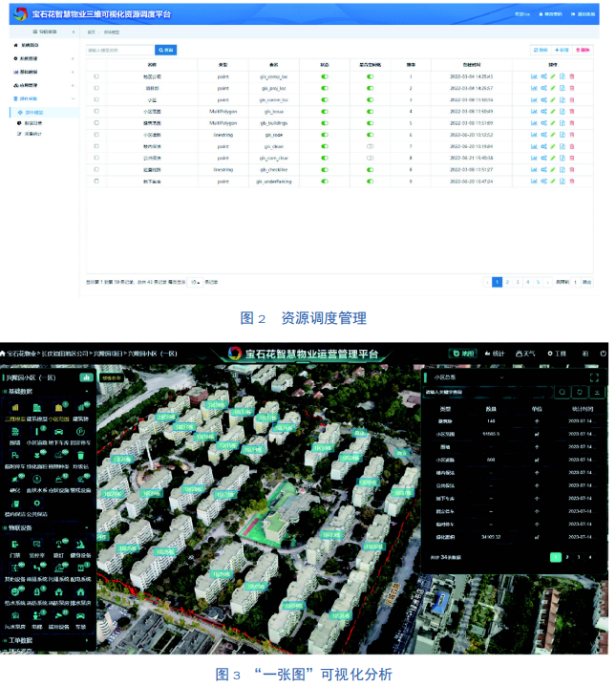Click the power icon at top right
Screen dimensions: 616x687
604,354
